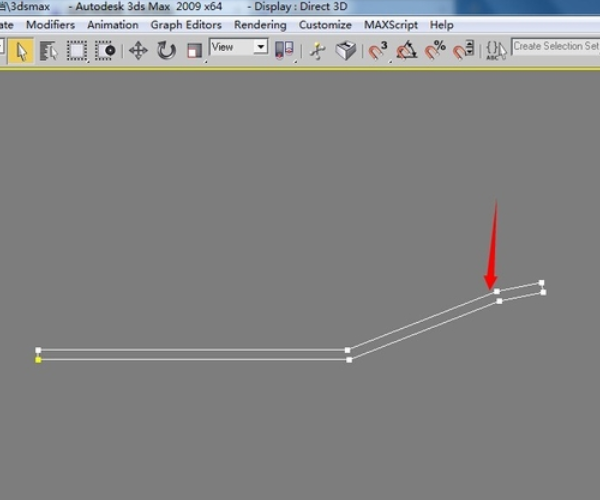The height and width of the screenshot is (500, 600).
Task: Open the Select by Name tool
Action: tap(48, 51)
